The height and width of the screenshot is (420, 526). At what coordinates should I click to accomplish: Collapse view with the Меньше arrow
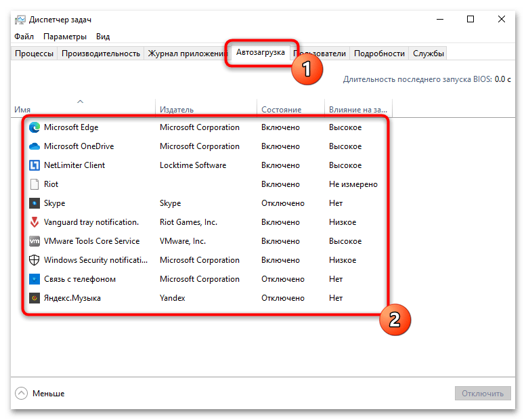pyautogui.click(x=21, y=393)
